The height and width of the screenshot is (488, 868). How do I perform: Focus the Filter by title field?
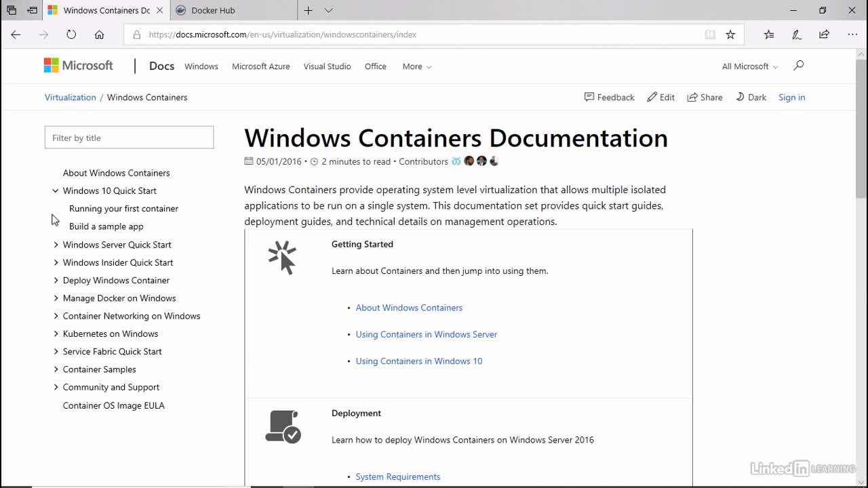129,138
